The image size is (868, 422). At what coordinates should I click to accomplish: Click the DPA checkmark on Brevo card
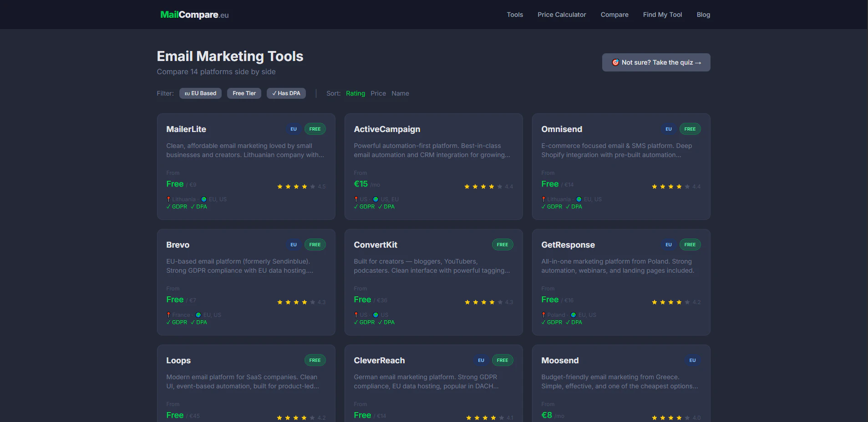point(199,322)
